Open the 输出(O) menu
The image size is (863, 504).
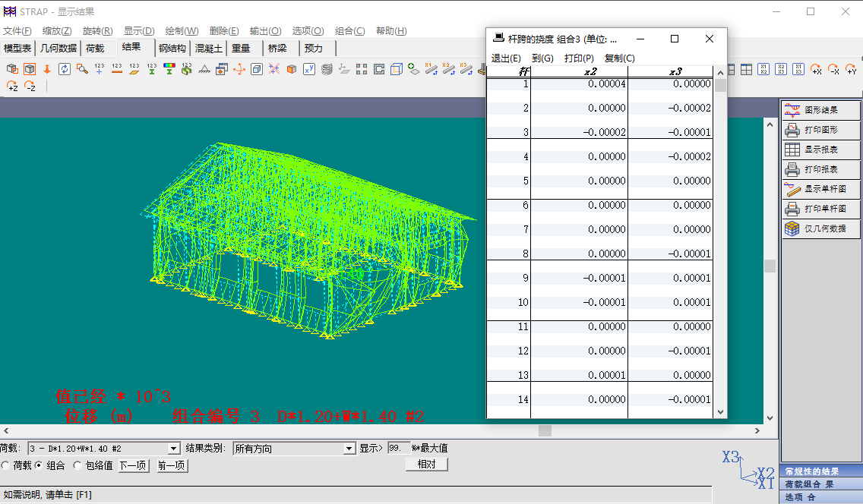click(x=264, y=31)
